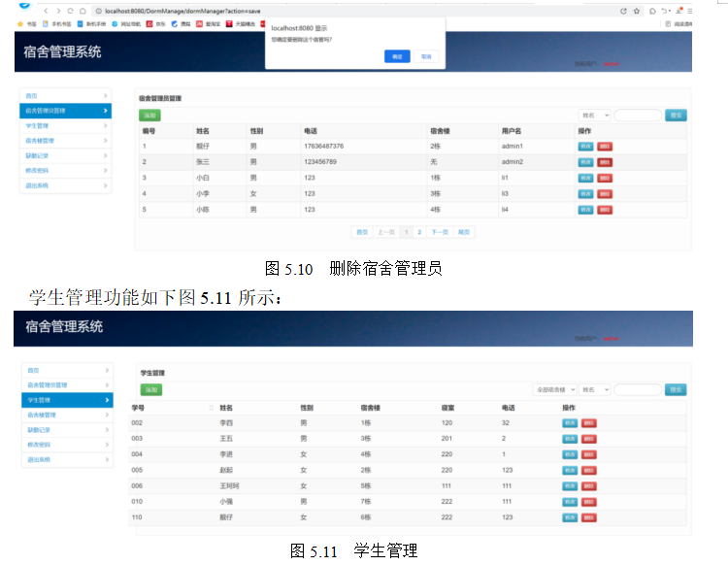Click 删除 button for student 002

[x=589, y=423]
